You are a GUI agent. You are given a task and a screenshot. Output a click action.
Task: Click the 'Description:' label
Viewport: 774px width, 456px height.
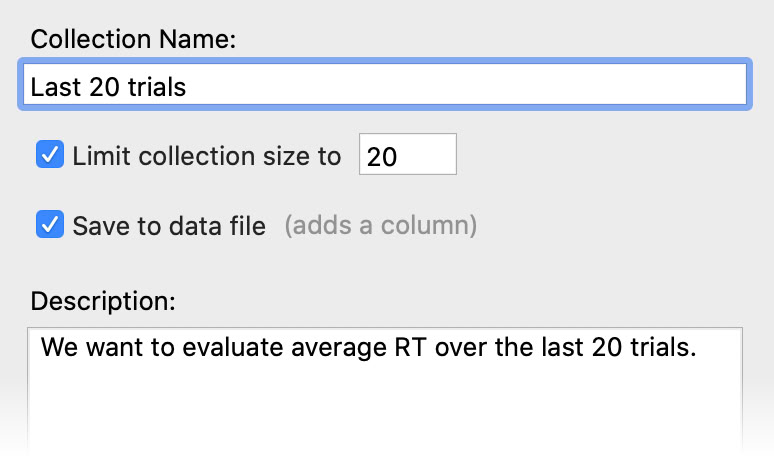[103, 300]
